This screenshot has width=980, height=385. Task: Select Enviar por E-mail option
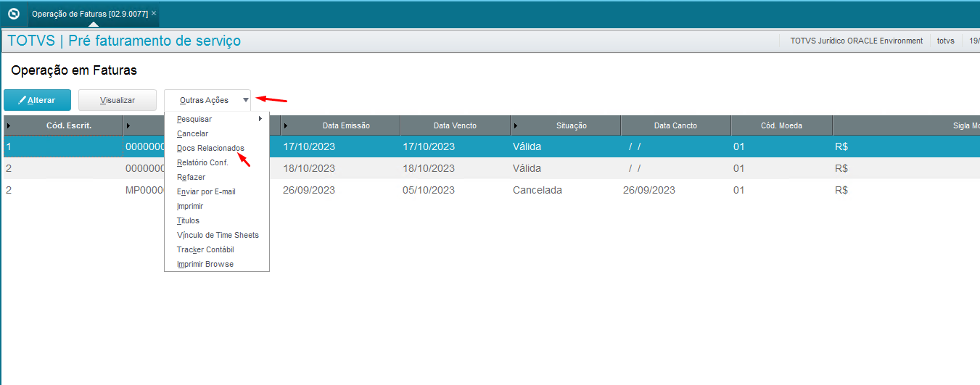coord(206,191)
